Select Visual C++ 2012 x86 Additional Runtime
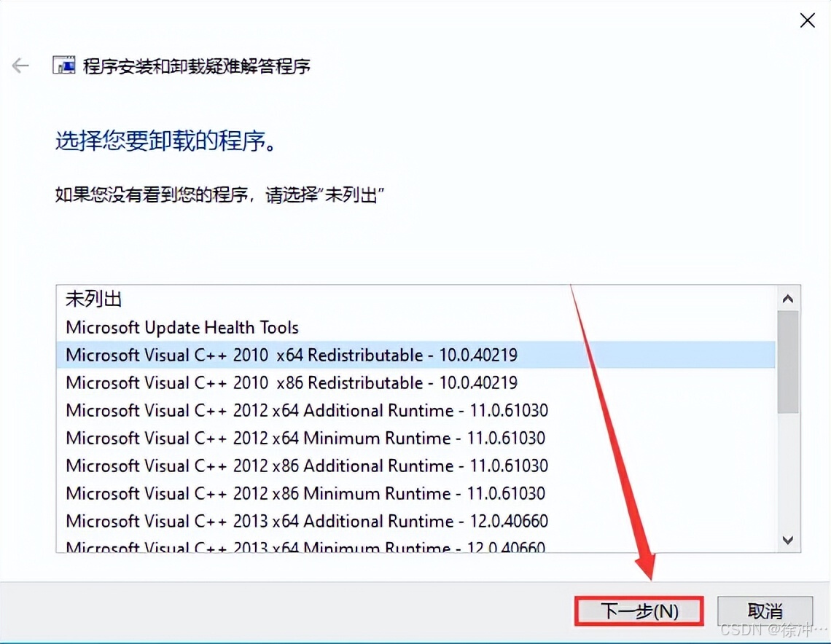831x644 pixels. pos(415,466)
